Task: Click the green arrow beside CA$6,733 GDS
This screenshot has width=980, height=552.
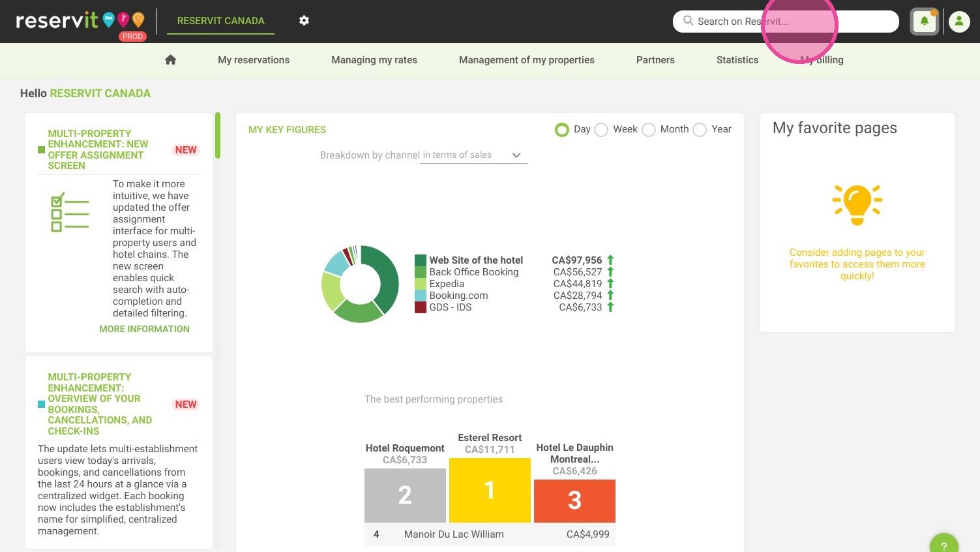Action: 610,307
